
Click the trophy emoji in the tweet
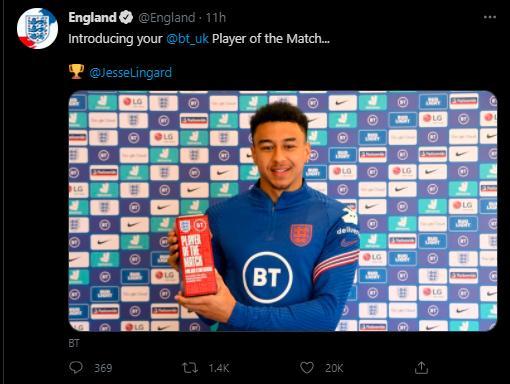coord(76,72)
